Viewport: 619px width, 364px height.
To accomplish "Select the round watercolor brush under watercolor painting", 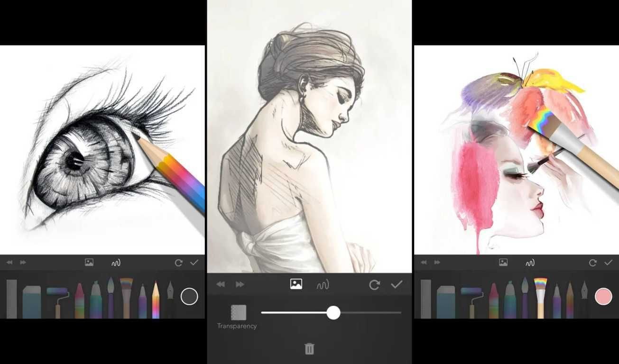I will pos(525,298).
